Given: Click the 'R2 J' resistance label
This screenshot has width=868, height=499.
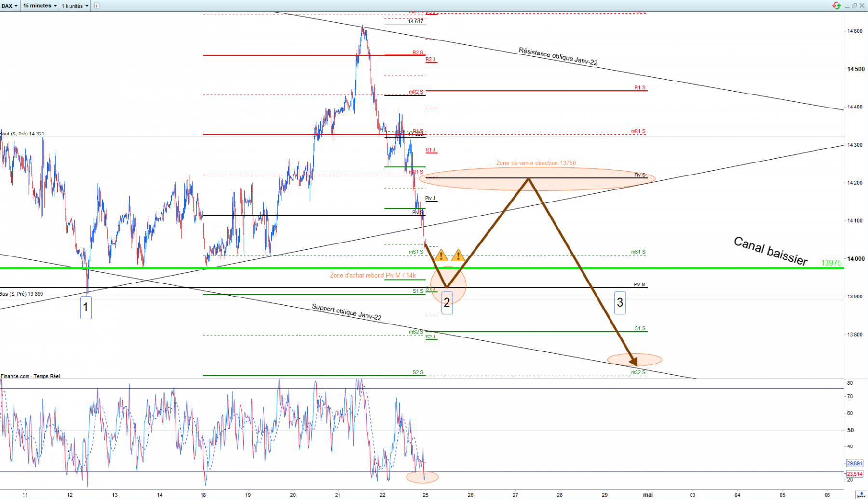Looking at the screenshot, I should [431, 60].
